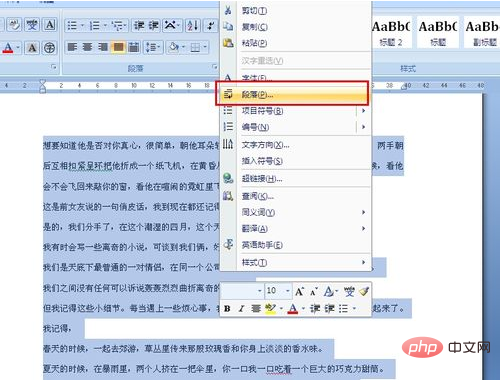Apply the 标题 2 style thumbnail
The image size is (501, 380).
click(x=391, y=33)
